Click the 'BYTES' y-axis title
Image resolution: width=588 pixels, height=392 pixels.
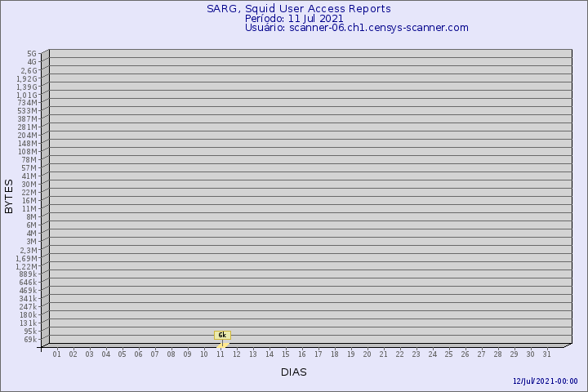point(9,196)
